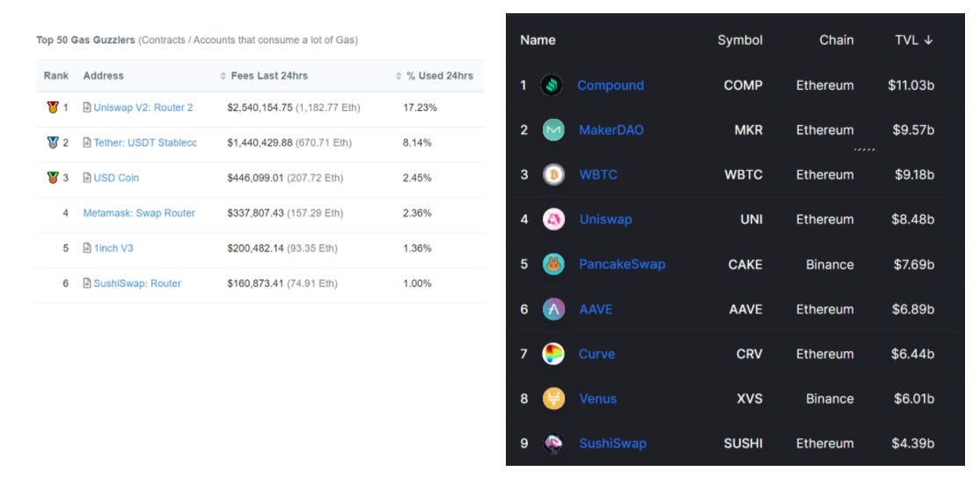Click the gold medal rank 1 icon
The width and height of the screenshot is (980, 479).
[53, 107]
